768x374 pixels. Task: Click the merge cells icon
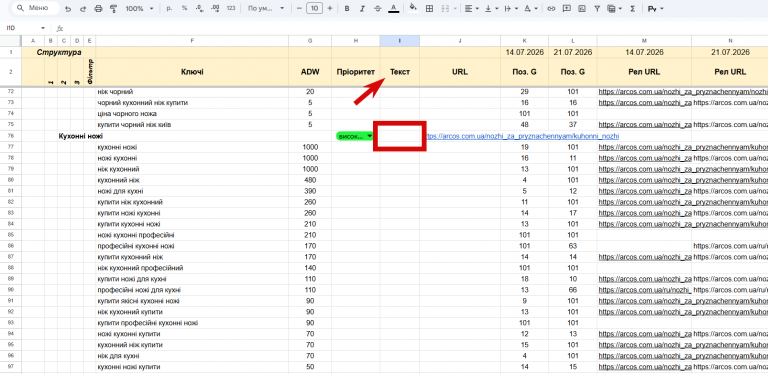tap(446, 8)
